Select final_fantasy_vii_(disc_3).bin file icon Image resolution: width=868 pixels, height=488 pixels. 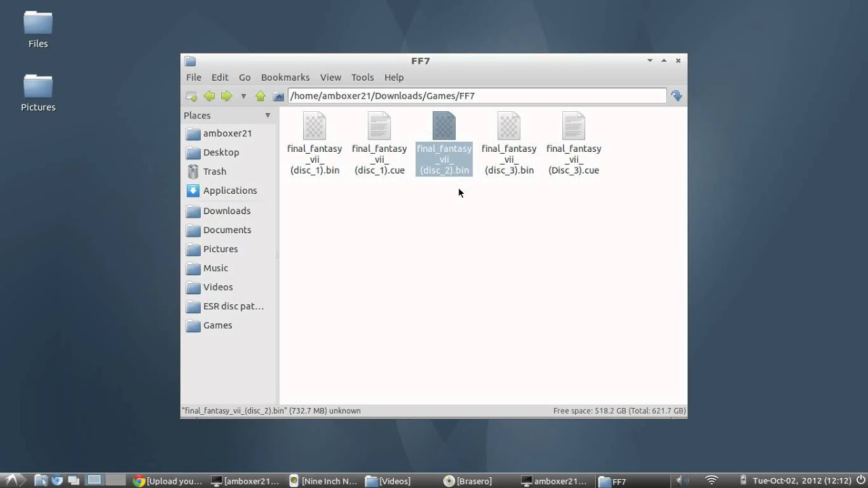(509, 126)
